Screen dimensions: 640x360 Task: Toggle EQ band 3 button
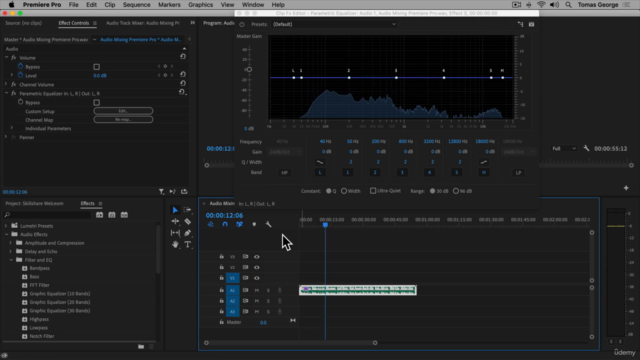coord(402,173)
